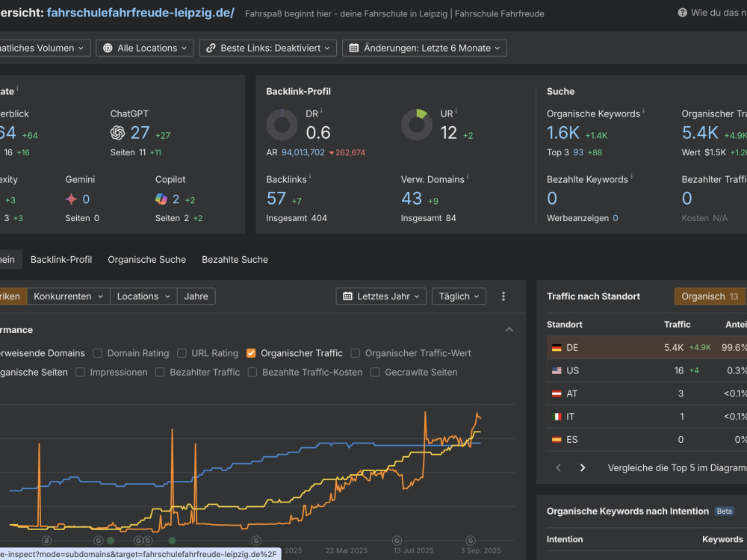Click the Gemini sparkle icon
The image size is (747, 560).
point(71,199)
